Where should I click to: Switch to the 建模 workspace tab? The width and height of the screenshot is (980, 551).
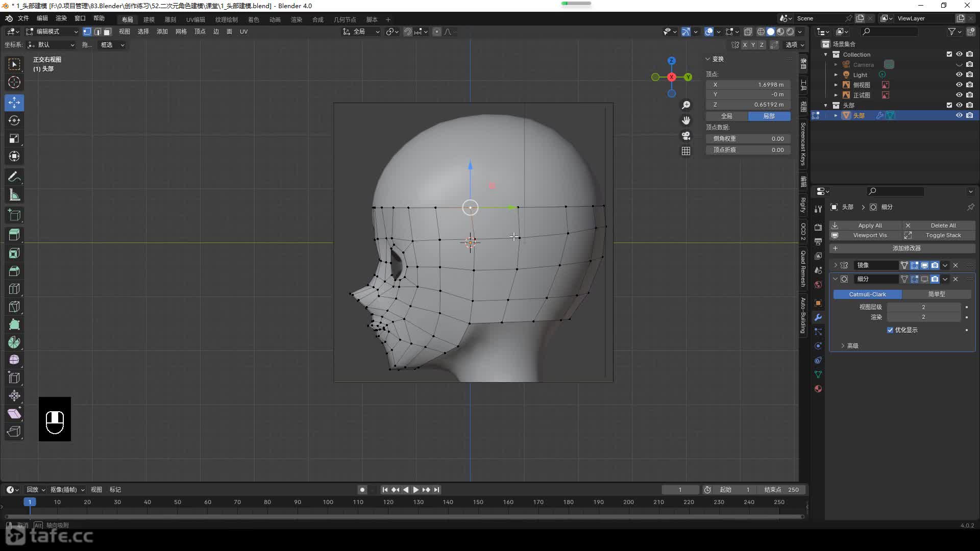(149, 19)
